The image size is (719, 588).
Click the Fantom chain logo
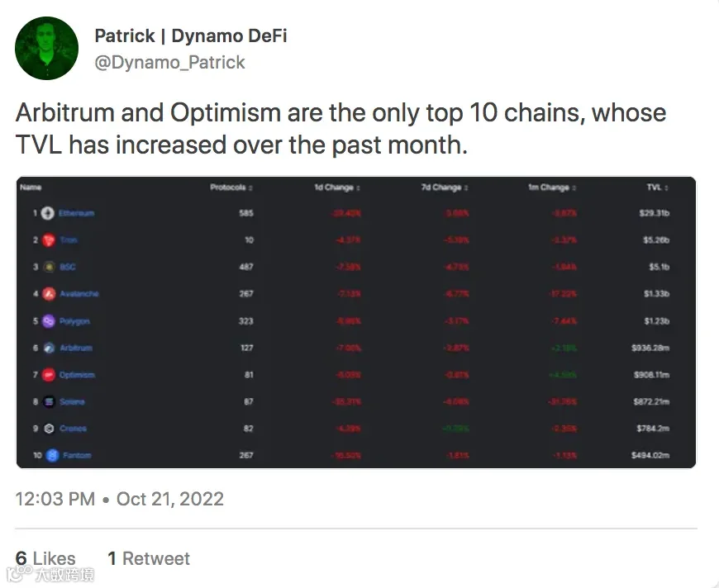pyautogui.click(x=48, y=455)
